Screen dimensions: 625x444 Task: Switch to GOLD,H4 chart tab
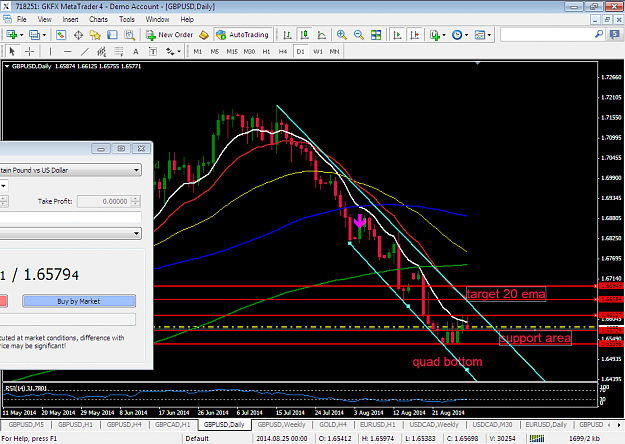tap(333, 424)
